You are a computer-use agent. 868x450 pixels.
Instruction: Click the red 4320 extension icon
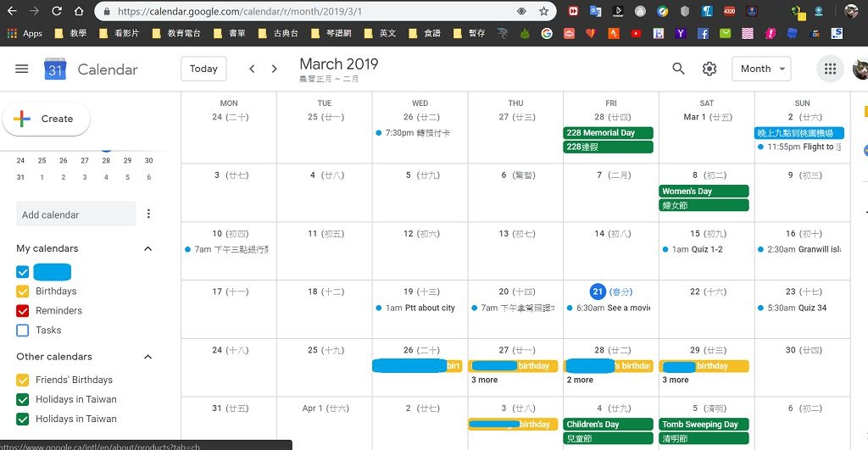[730, 11]
